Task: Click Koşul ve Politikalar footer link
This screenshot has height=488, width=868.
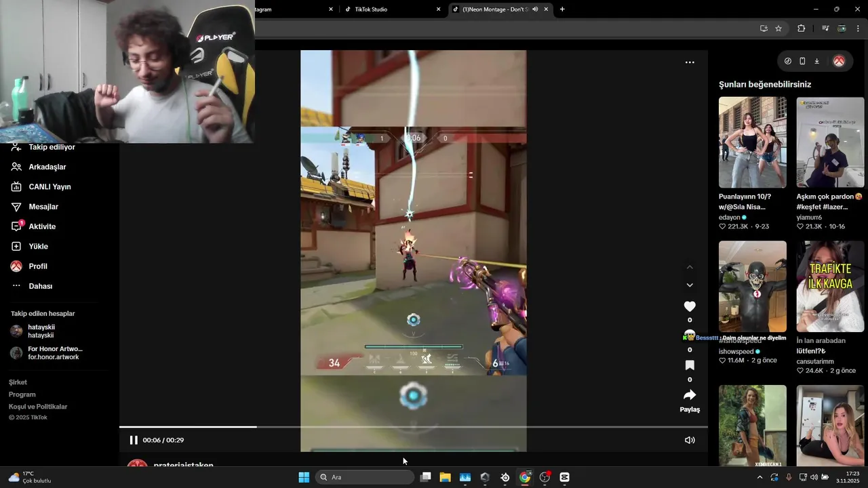Action: pyautogui.click(x=38, y=407)
